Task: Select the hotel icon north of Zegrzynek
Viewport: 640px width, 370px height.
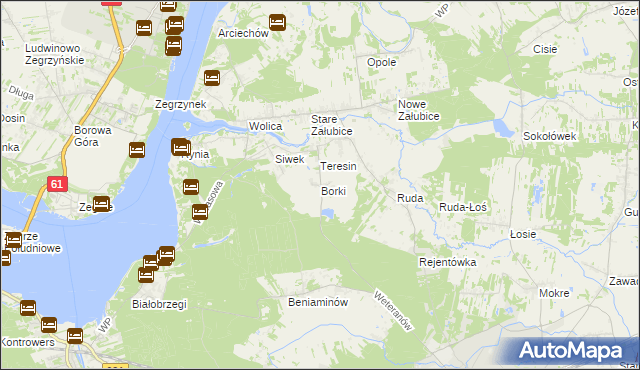Action: (212, 78)
